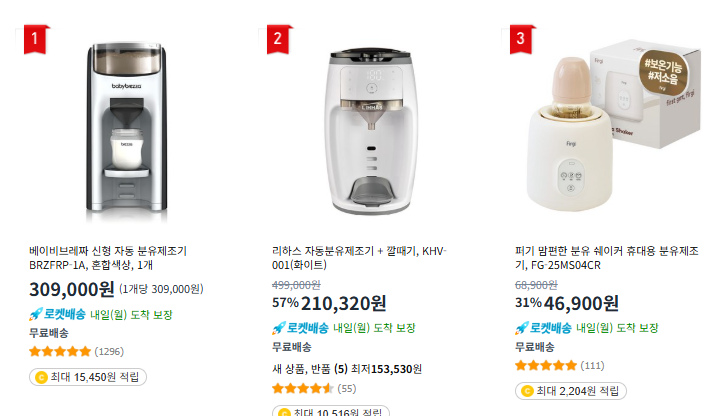Click the Rocket delivery logo under 210,320원
Screen dimensions: 709x416
pyautogui.click(x=300, y=328)
